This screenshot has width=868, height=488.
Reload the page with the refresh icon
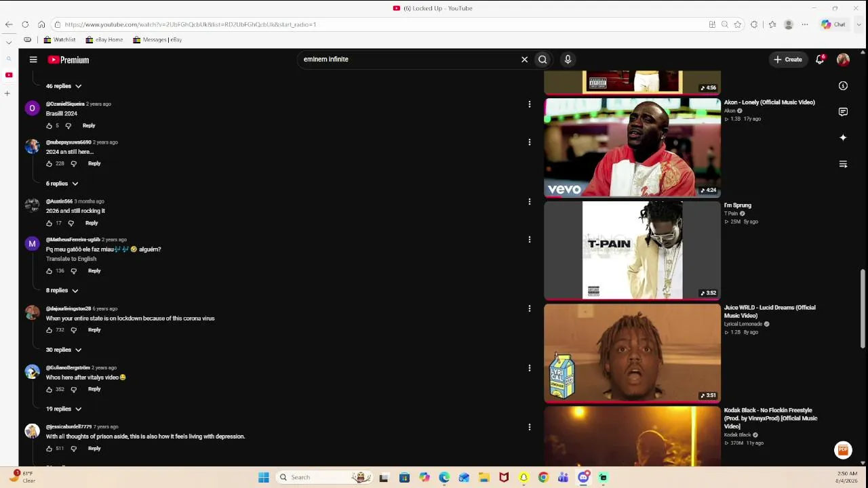(x=25, y=24)
